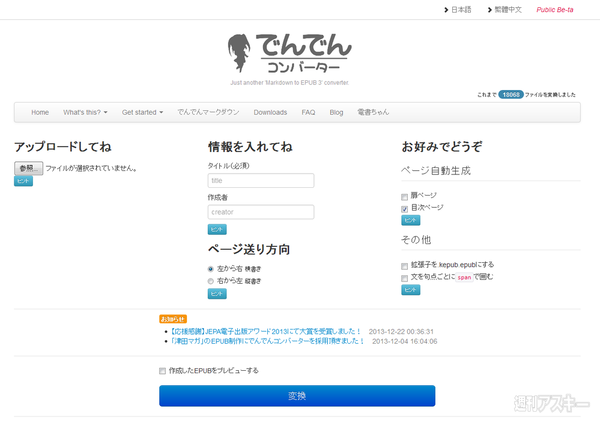Show hint under the creator field

(x=217, y=229)
